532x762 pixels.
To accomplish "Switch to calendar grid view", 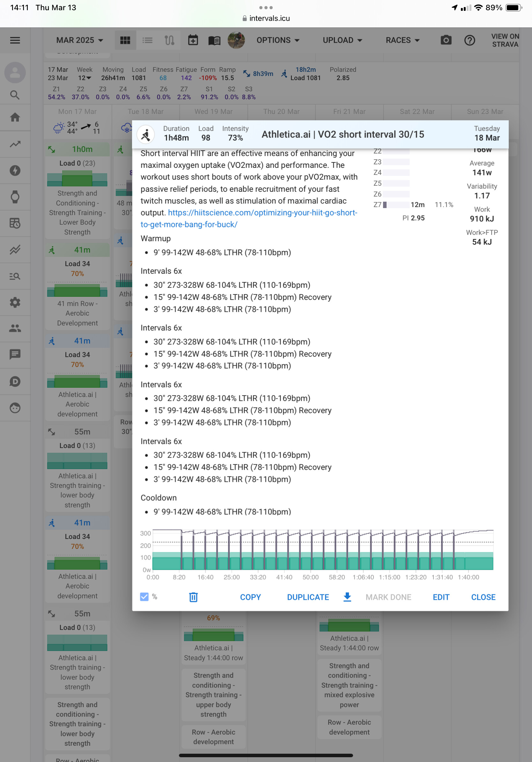I will coord(125,40).
